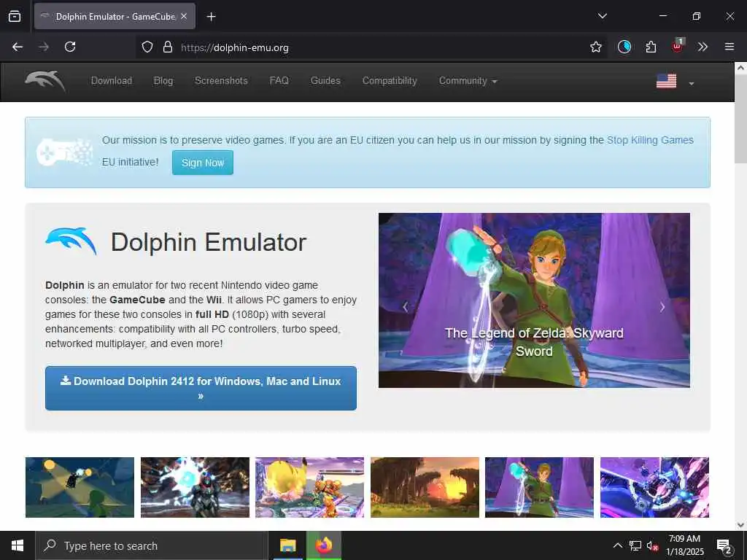Open File Explorer from the taskbar
The image size is (747, 560).
(x=287, y=545)
